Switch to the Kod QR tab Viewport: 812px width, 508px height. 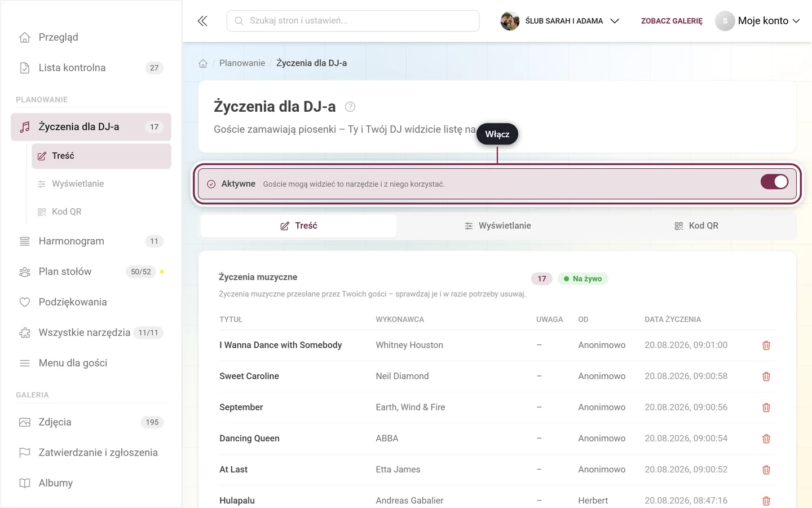coord(696,226)
